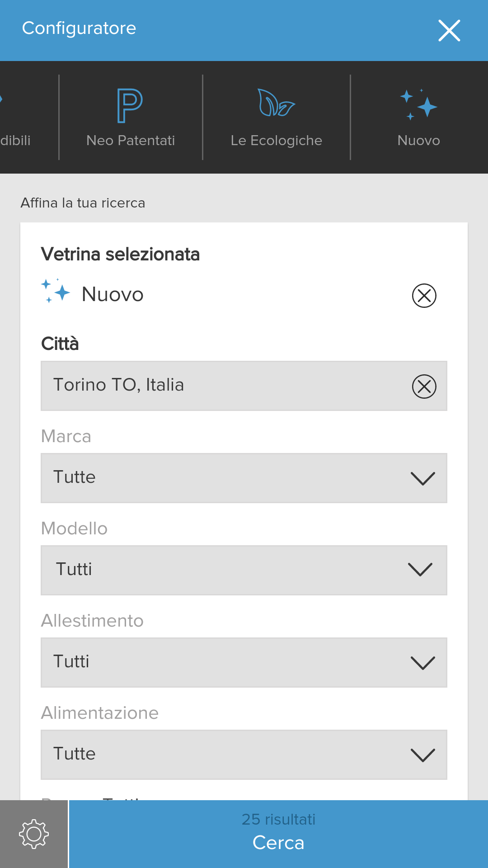Click the 25 risultati text

tap(278, 819)
